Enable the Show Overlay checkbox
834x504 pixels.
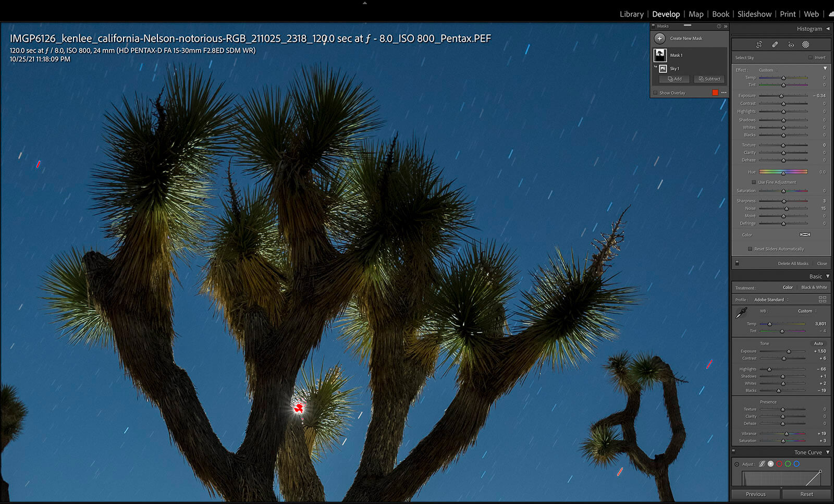[655, 93]
